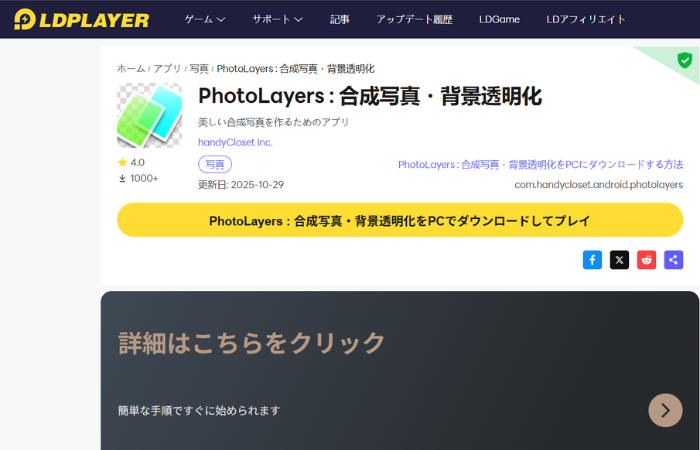Open the handyCloset Inc. developer link

coord(235,142)
